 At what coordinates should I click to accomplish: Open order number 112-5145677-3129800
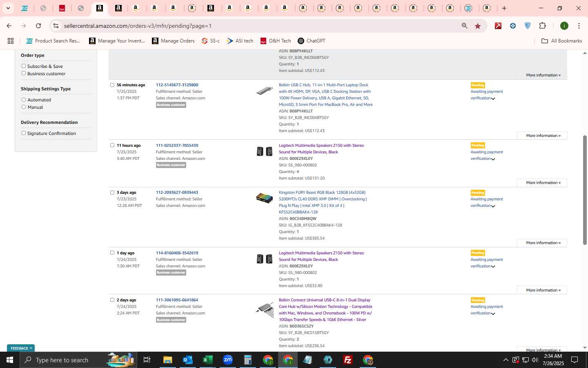click(177, 85)
